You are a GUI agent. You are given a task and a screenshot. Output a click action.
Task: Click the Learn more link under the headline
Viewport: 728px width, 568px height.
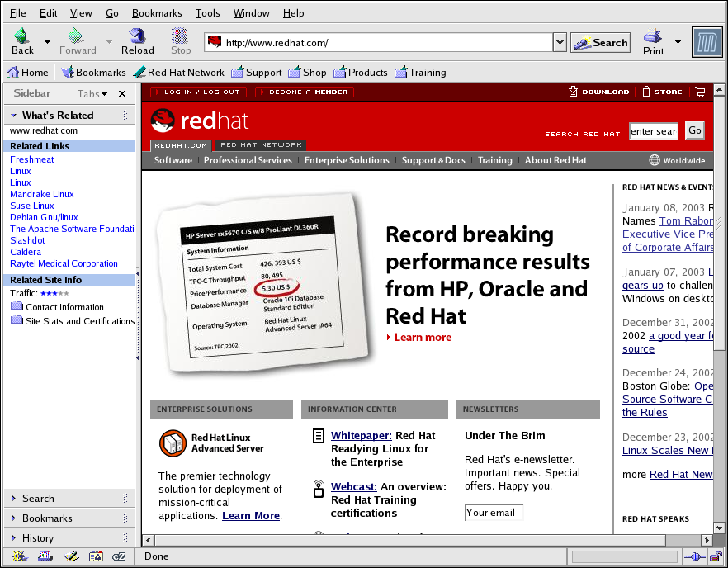coord(423,338)
